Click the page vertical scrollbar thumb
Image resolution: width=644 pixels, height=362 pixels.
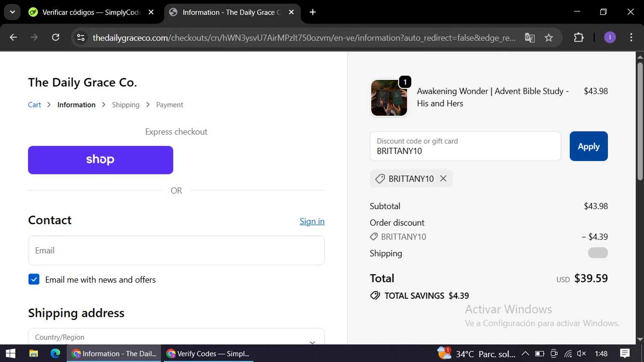pyautogui.click(x=640, y=121)
